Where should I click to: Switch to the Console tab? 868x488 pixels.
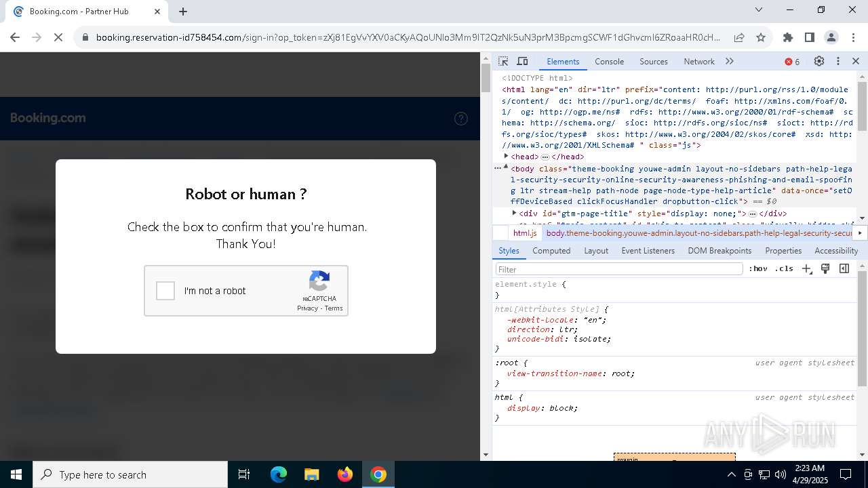[x=609, y=61]
